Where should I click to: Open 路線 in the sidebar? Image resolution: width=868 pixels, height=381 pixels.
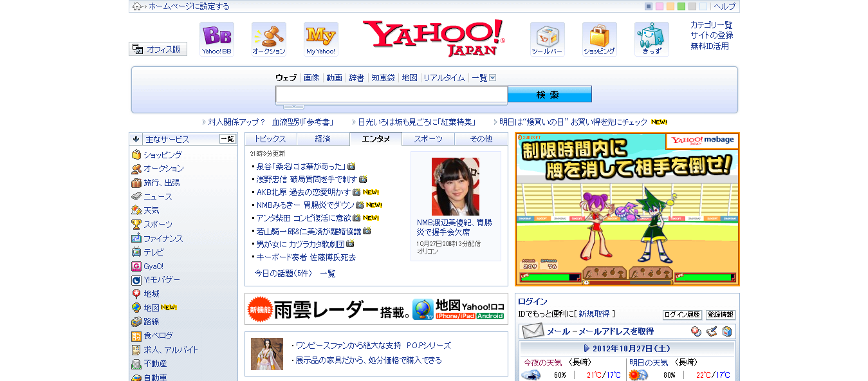[151, 322]
